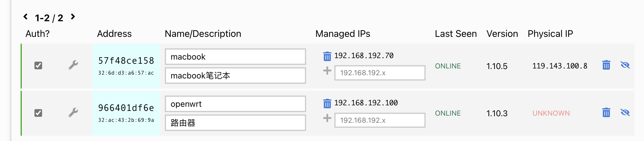
Task: Go to next page of members
Action: [x=73, y=17]
